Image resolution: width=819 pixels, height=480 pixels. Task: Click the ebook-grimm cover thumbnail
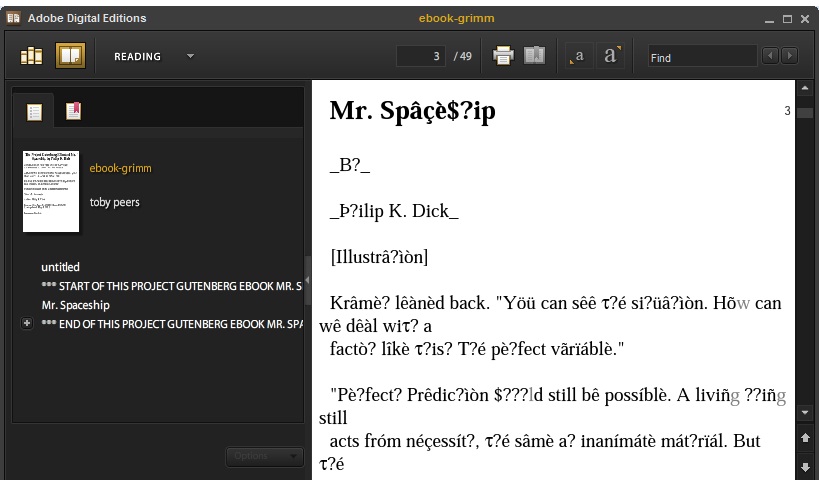[51, 191]
